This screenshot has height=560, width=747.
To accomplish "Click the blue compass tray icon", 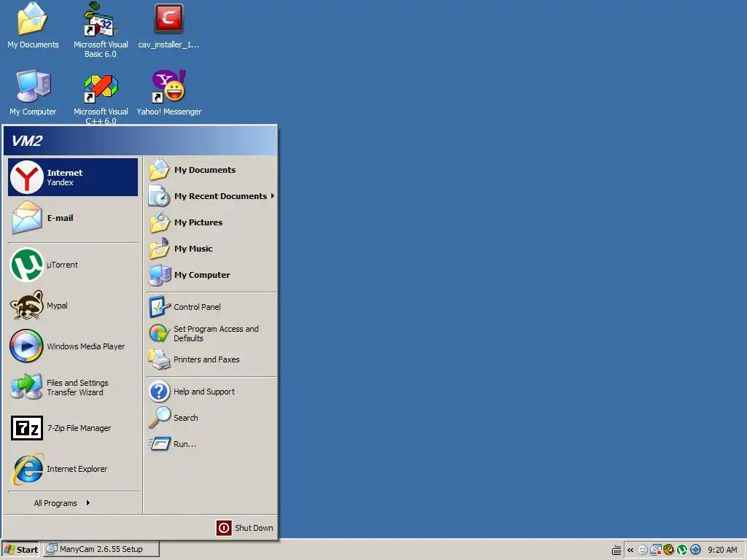I will pos(695,550).
